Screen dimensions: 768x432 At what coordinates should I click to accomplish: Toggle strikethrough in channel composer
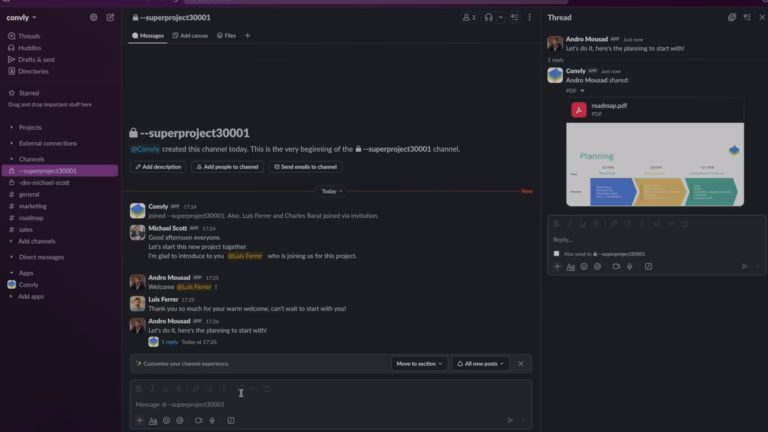[179, 388]
